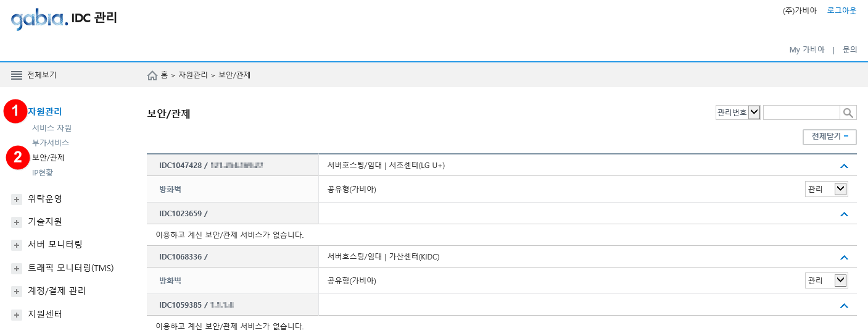Open 관리 dropdown for 서초센터 firewall

[x=827, y=189]
